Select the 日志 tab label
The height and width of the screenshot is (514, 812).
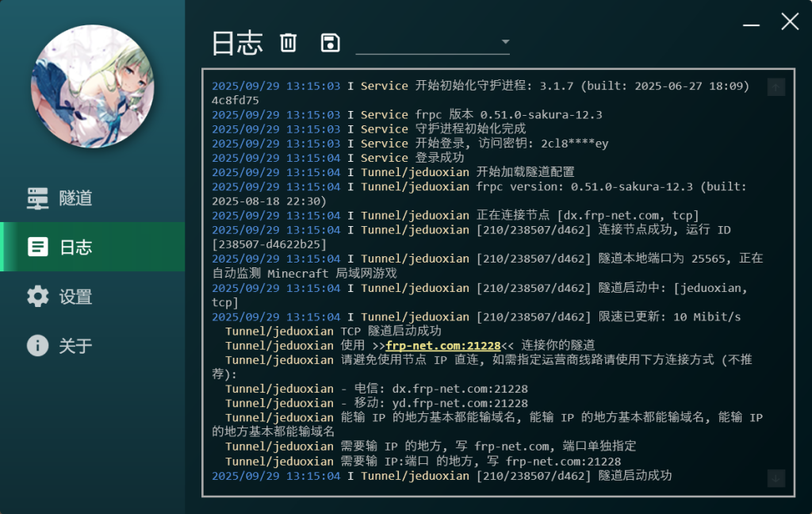[76, 247]
